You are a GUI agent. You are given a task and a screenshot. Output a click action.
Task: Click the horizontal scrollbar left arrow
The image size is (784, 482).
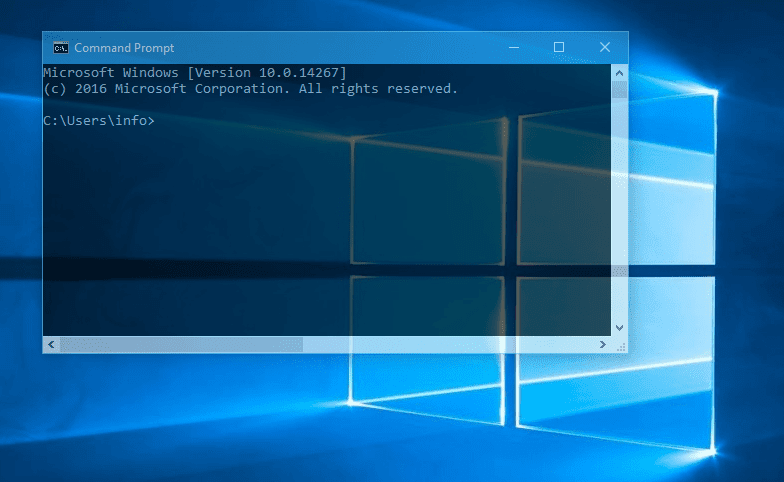52,344
